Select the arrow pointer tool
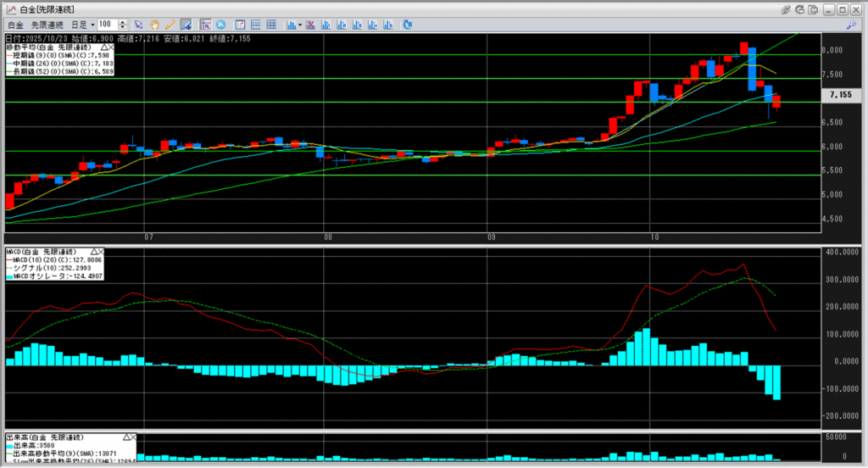868x468 pixels. tap(140, 25)
